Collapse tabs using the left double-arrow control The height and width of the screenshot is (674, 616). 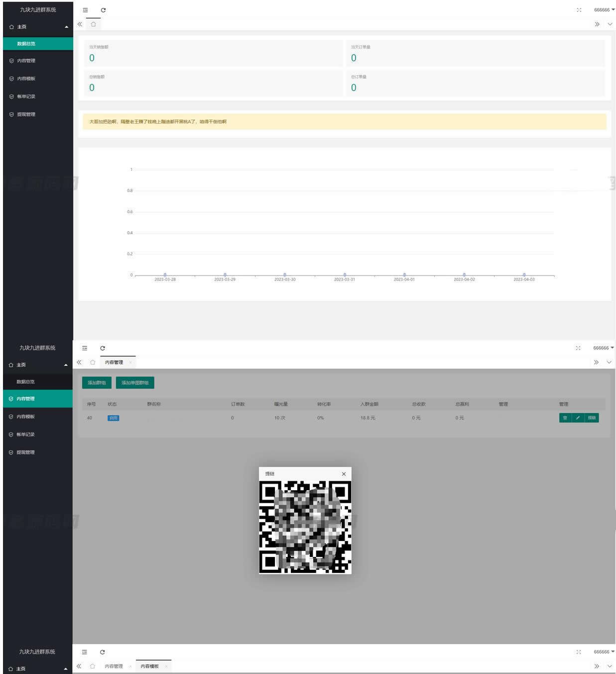[x=79, y=24]
